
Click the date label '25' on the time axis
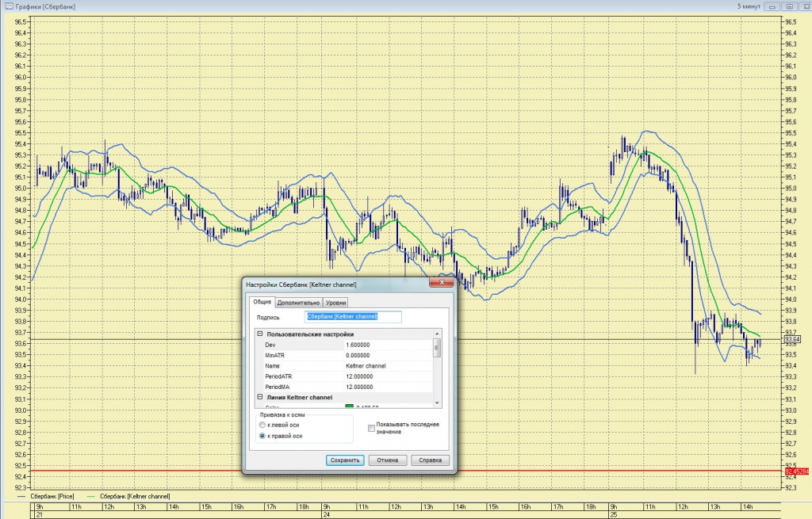click(613, 515)
